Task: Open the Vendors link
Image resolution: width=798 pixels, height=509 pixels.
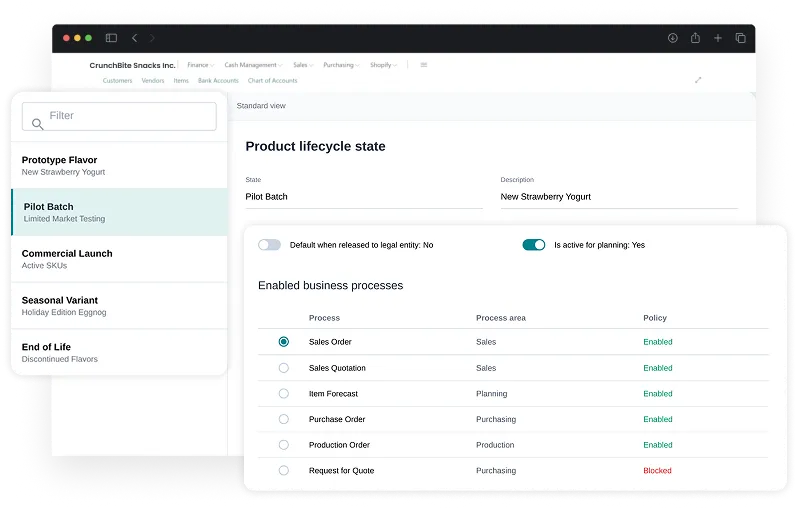Action: [x=153, y=80]
